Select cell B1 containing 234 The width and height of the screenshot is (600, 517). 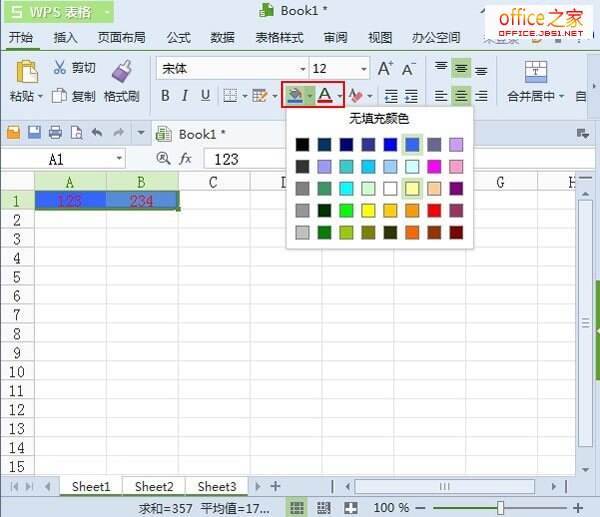point(142,201)
